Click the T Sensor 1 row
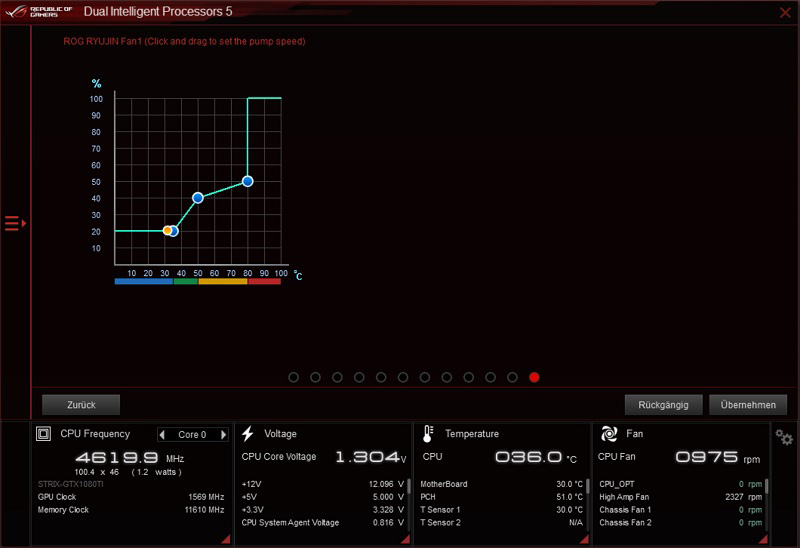The height and width of the screenshot is (548, 800). click(501, 510)
